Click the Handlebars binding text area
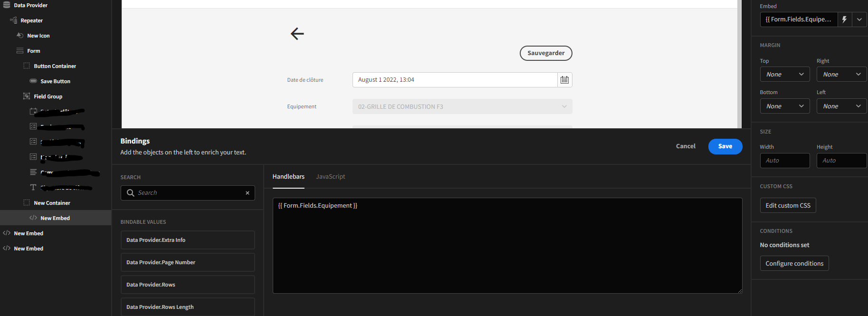Image resolution: width=868 pixels, height=316 pixels. pyautogui.click(x=507, y=246)
